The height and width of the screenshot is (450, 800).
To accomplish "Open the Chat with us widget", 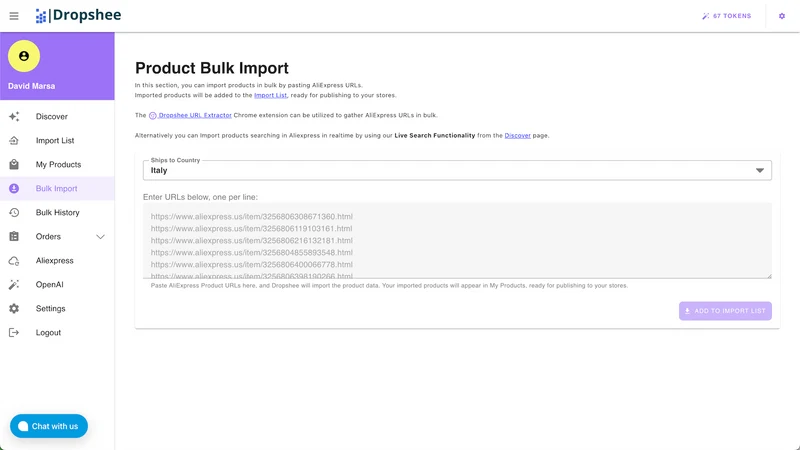I will [49, 426].
